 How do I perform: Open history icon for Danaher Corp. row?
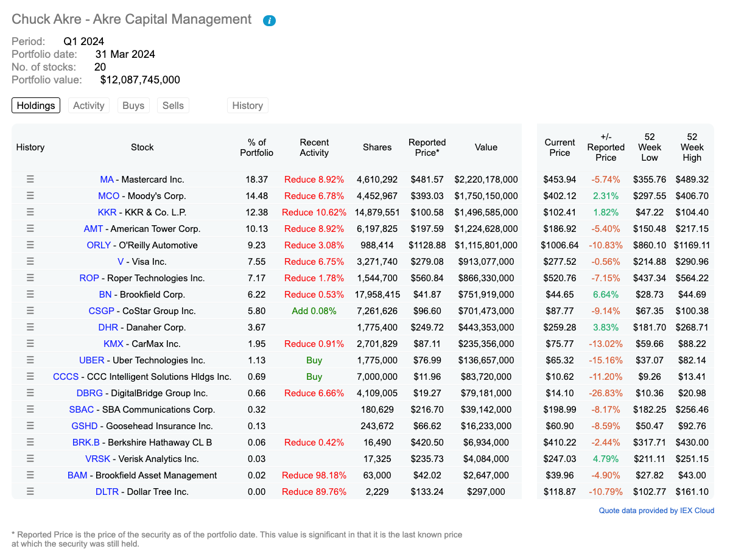point(30,327)
